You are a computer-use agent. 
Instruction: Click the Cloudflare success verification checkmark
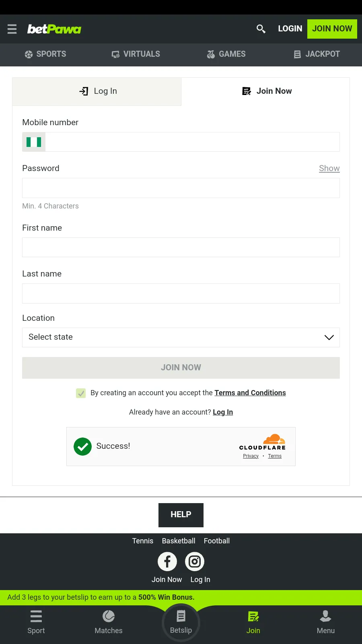(x=82, y=446)
